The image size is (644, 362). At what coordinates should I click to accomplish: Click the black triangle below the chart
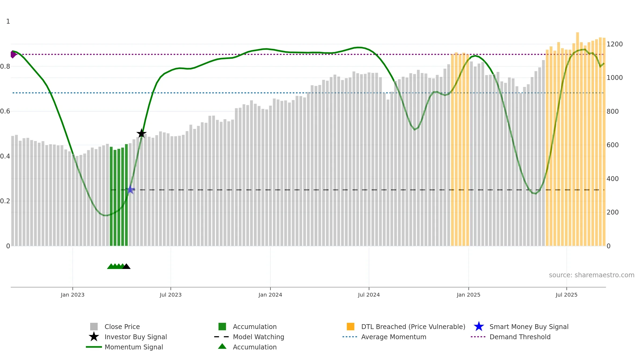(126, 266)
